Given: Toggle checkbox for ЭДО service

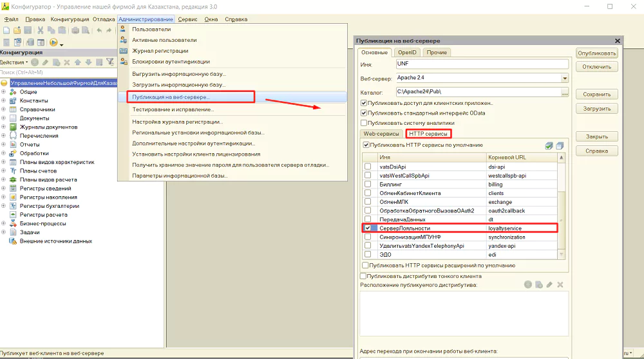Looking at the screenshot, I should point(368,254).
